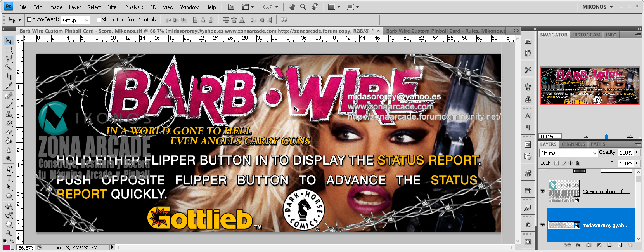The width and height of the screenshot is (644, 252).
Task: Toggle Lock all padlock icon
Action: tap(577, 163)
